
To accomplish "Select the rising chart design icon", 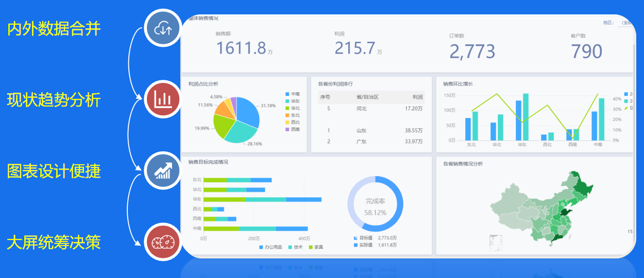I will pos(163,170).
